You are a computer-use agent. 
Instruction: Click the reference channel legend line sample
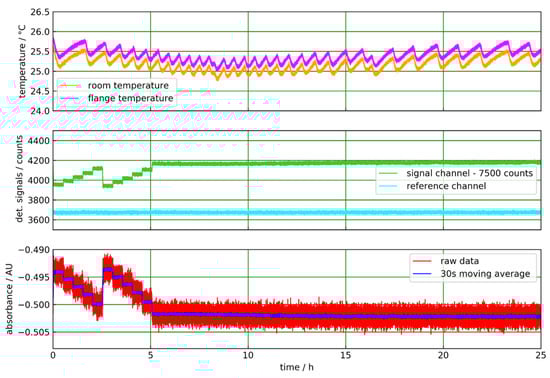389,186
